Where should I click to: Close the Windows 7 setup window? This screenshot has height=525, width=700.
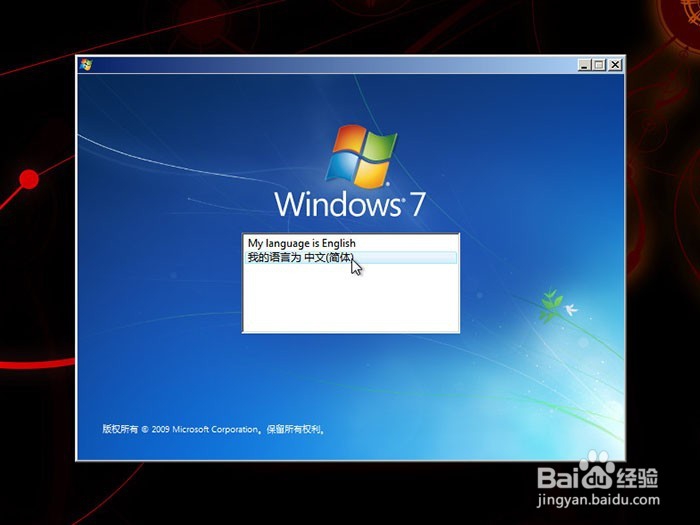click(x=615, y=65)
